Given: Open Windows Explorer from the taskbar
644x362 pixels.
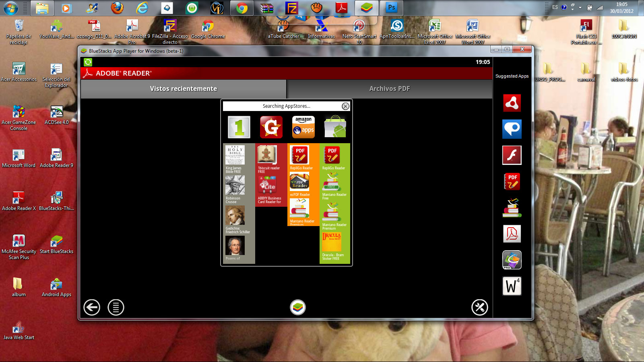Looking at the screenshot, I should (42, 8).
